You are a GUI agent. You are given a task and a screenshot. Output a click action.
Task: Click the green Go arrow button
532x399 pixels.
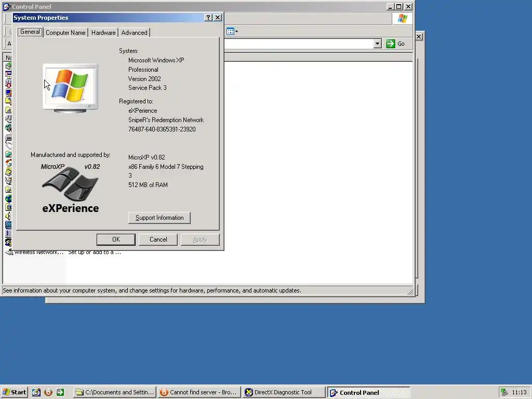[x=391, y=44]
